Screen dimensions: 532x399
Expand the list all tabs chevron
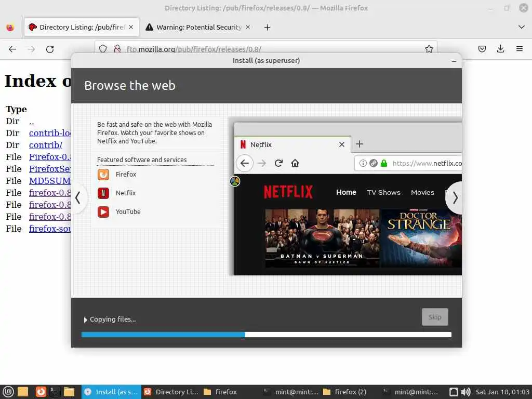point(522,27)
